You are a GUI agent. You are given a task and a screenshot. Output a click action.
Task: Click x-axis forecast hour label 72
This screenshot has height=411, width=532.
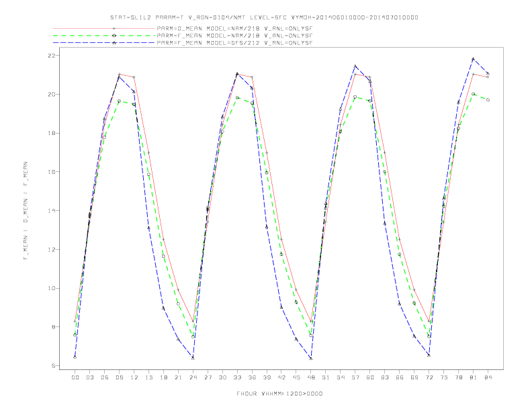(x=429, y=377)
